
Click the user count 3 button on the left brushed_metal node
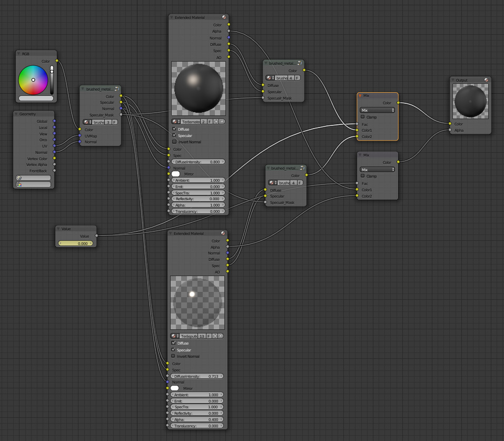[108, 122]
